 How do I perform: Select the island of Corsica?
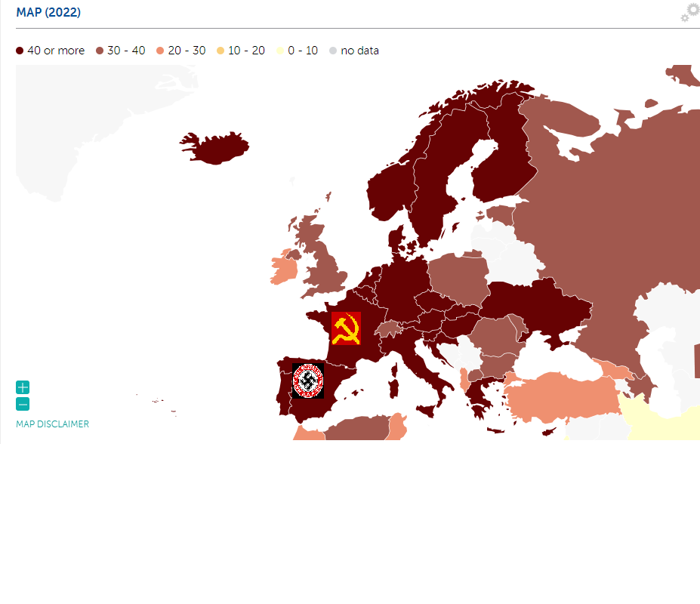tap(395, 370)
